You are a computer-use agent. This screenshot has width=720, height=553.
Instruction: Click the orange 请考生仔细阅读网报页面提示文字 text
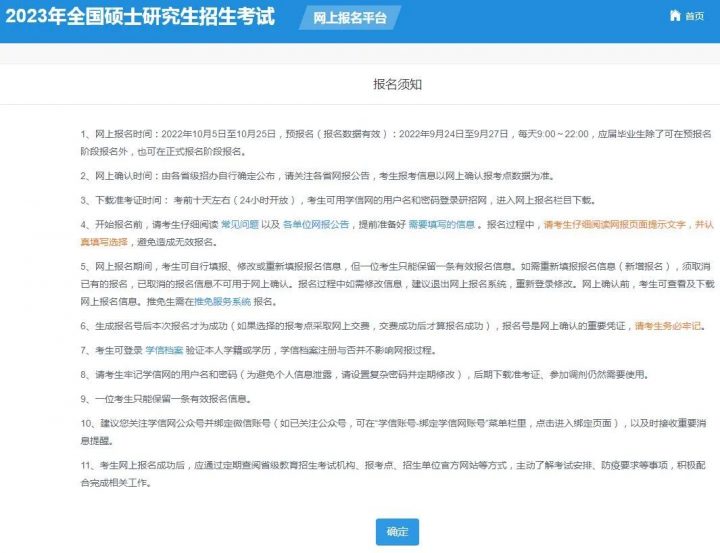coord(614,225)
